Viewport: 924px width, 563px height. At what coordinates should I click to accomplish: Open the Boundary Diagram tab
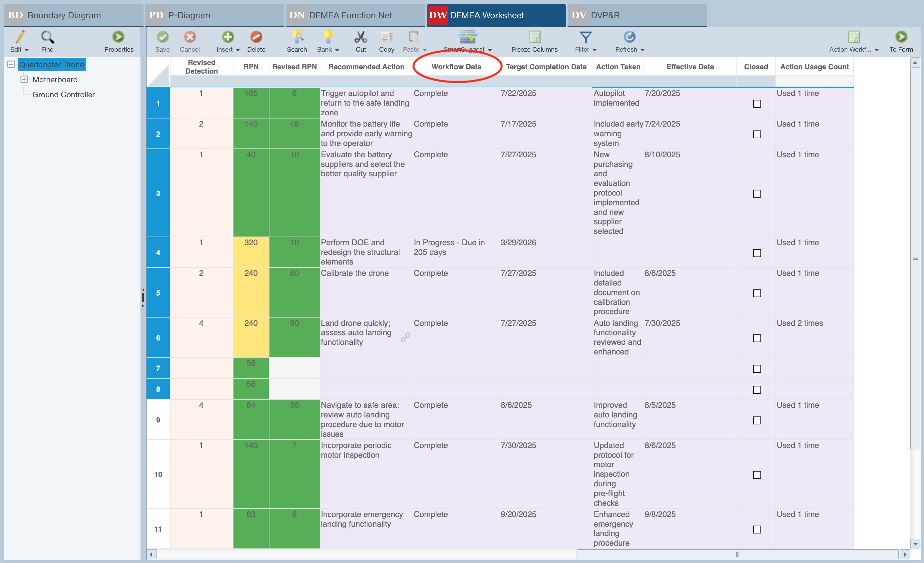pyautogui.click(x=74, y=15)
